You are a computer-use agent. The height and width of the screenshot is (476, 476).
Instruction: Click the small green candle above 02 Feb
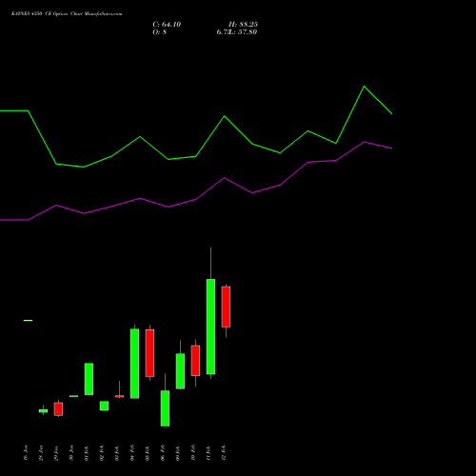(104, 406)
